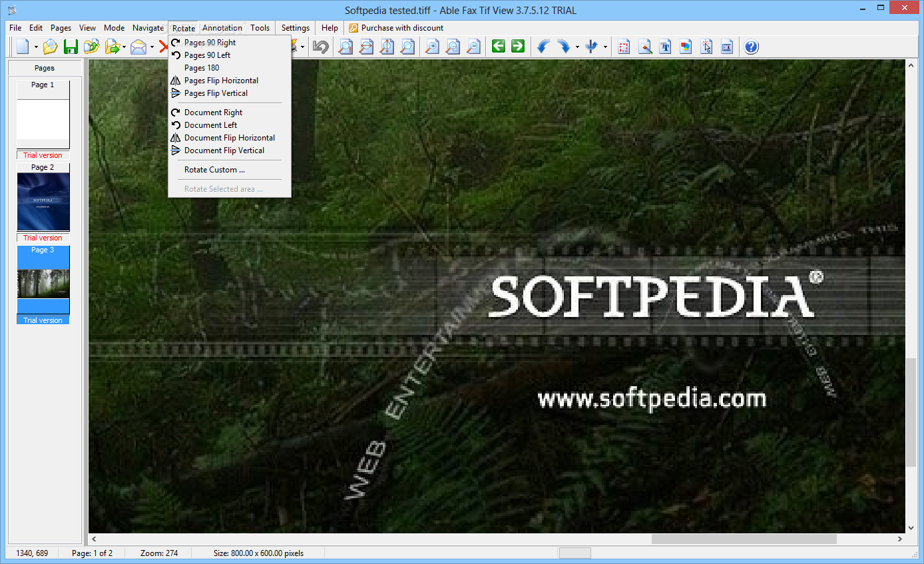Open the Navigate menu
The image size is (924, 564).
click(x=148, y=28)
